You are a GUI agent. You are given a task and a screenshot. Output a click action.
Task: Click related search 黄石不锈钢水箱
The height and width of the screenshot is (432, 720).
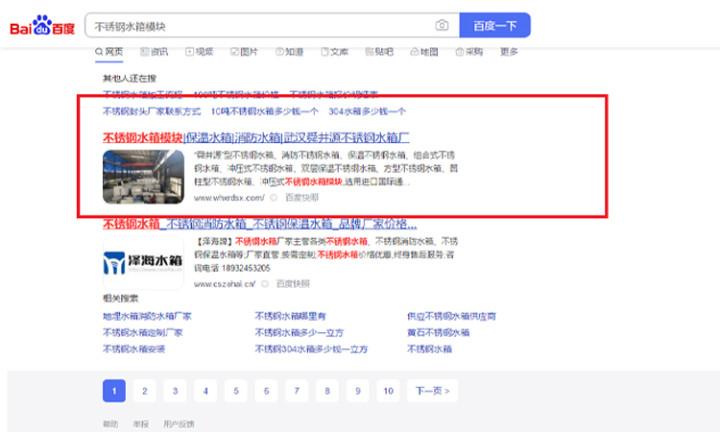click(438, 333)
